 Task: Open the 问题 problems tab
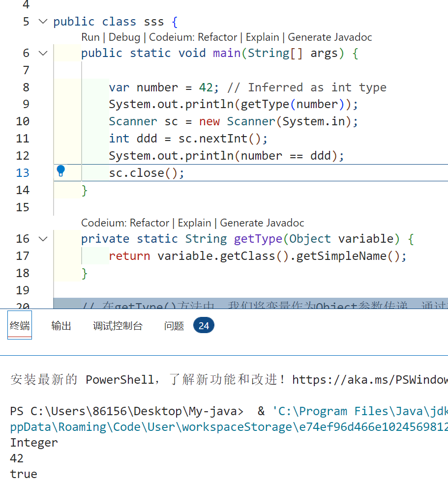tap(174, 325)
